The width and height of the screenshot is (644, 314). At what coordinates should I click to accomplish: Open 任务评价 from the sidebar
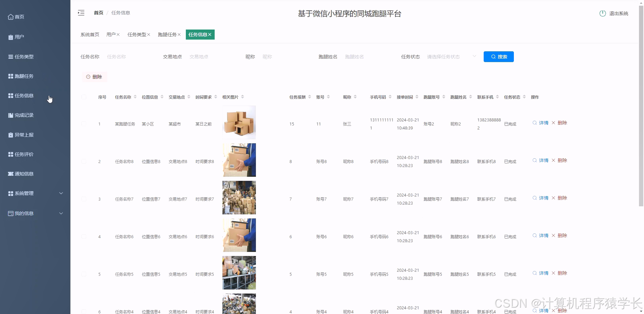23,154
